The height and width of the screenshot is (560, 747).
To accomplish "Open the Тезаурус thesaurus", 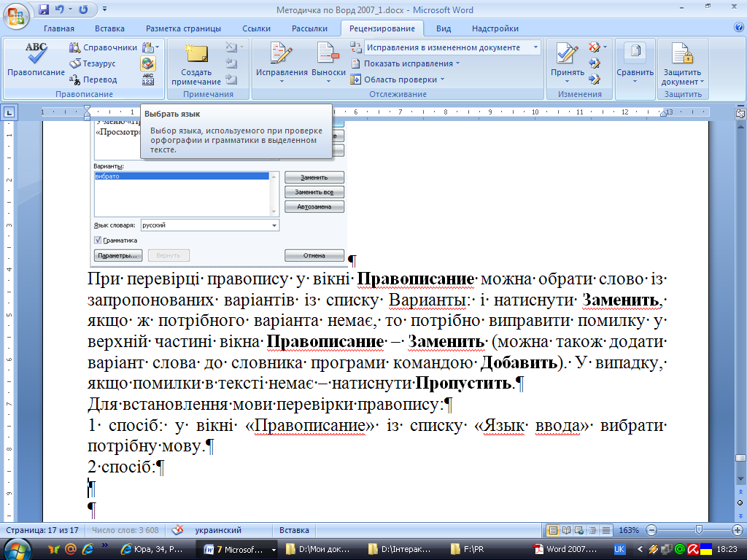I will pos(93,63).
